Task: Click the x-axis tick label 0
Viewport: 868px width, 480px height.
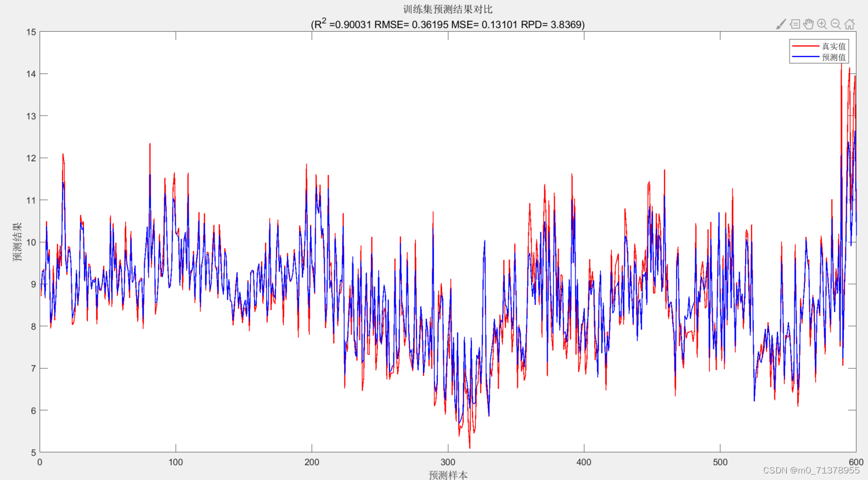Action: pyautogui.click(x=40, y=462)
